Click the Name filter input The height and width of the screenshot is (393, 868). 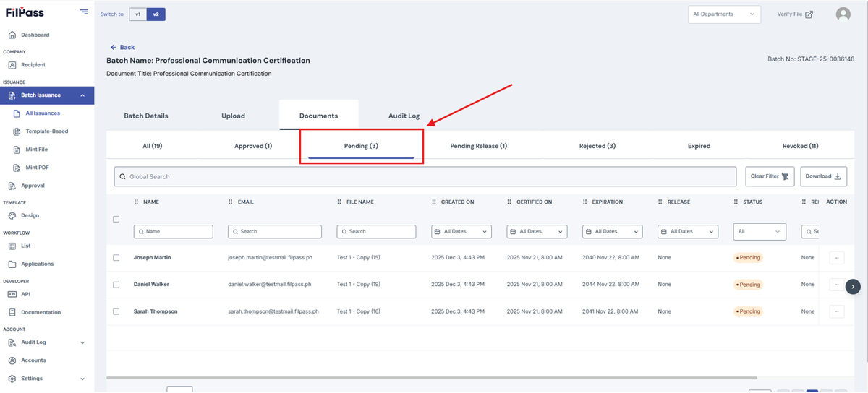click(174, 232)
